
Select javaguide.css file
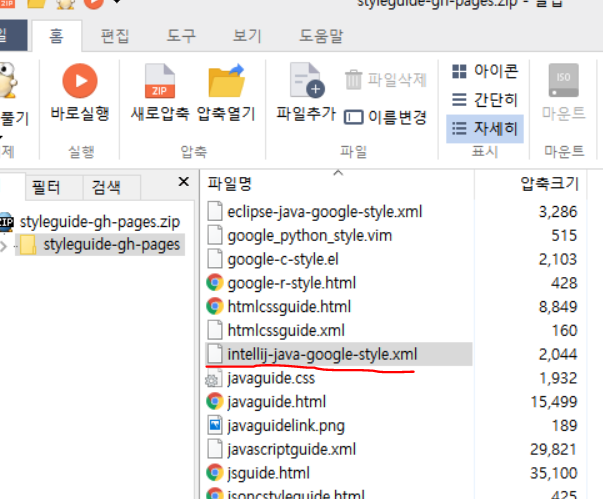coord(271,378)
